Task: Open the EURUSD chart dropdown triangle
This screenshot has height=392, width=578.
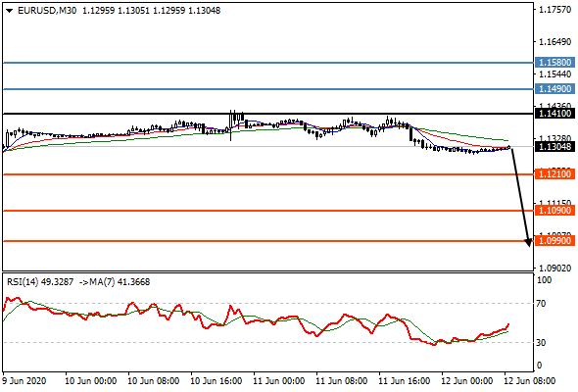Action: click(x=9, y=11)
